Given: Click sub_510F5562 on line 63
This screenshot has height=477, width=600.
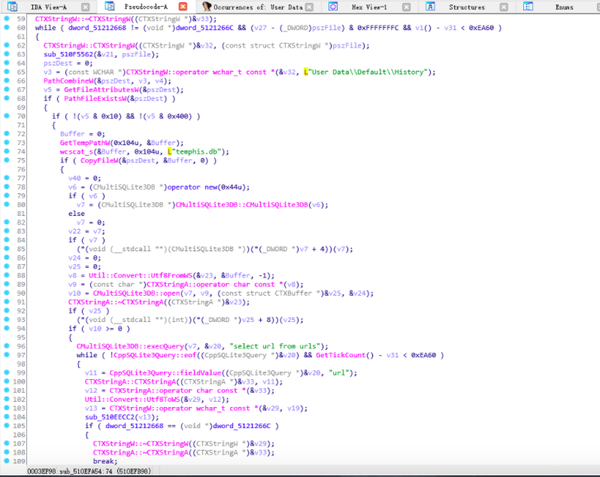Looking at the screenshot, I should click(x=68, y=54).
